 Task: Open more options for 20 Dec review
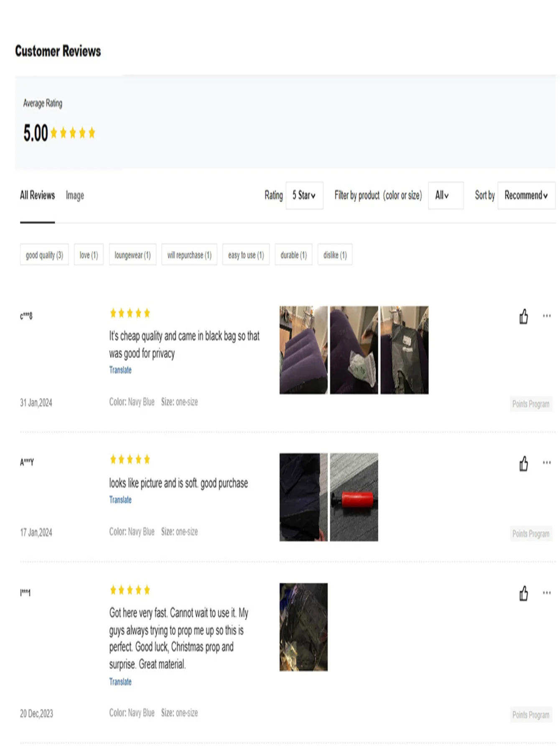coord(547,593)
